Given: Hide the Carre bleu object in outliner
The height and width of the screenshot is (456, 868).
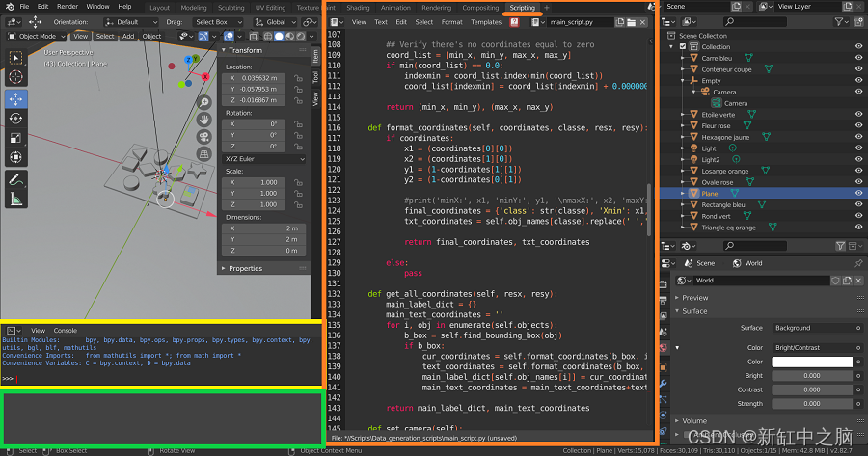Looking at the screenshot, I should pos(858,58).
